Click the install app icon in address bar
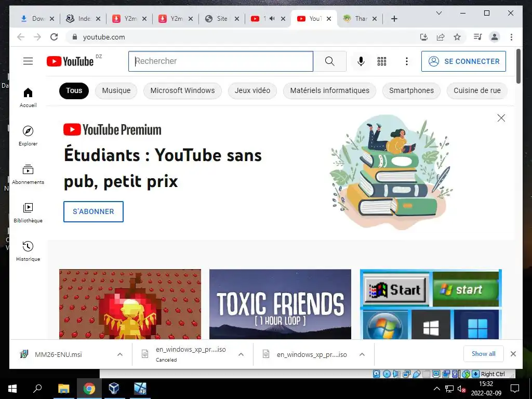This screenshot has width=532, height=399. coord(424,37)
